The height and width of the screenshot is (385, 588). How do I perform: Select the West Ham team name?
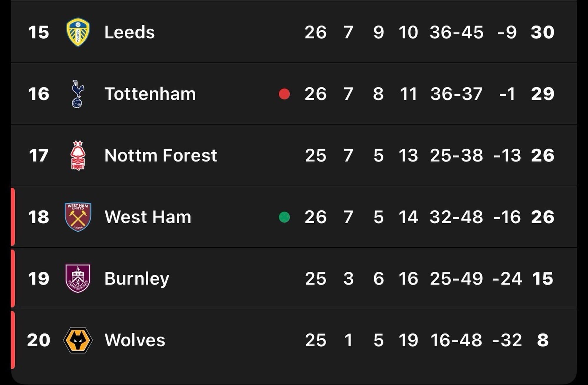click(148, 217)
